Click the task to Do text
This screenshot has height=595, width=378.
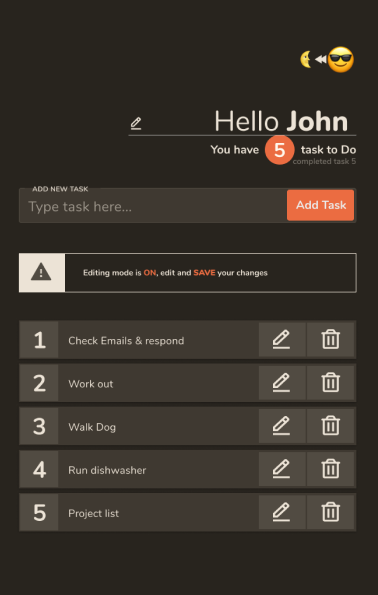(x=328, y=150)
